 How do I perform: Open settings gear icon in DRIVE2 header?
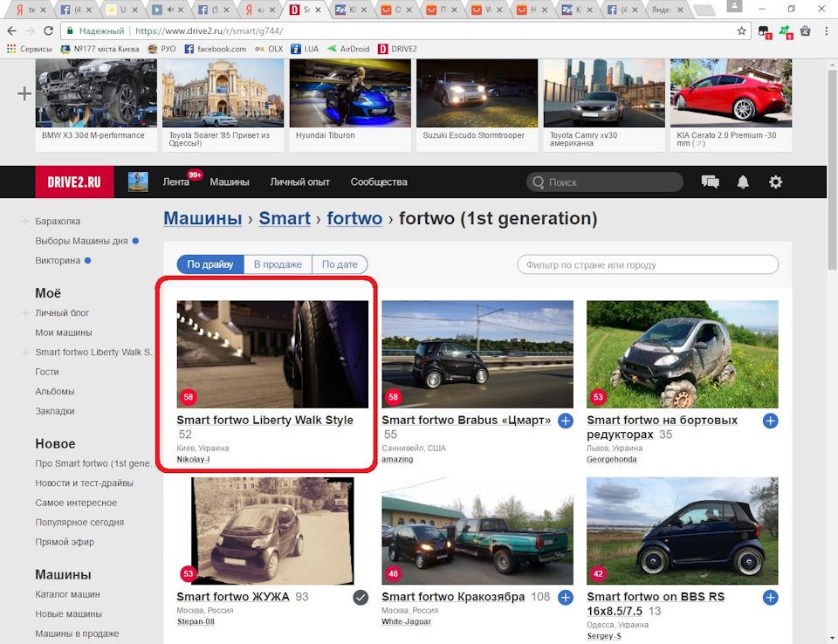point(775,182)
